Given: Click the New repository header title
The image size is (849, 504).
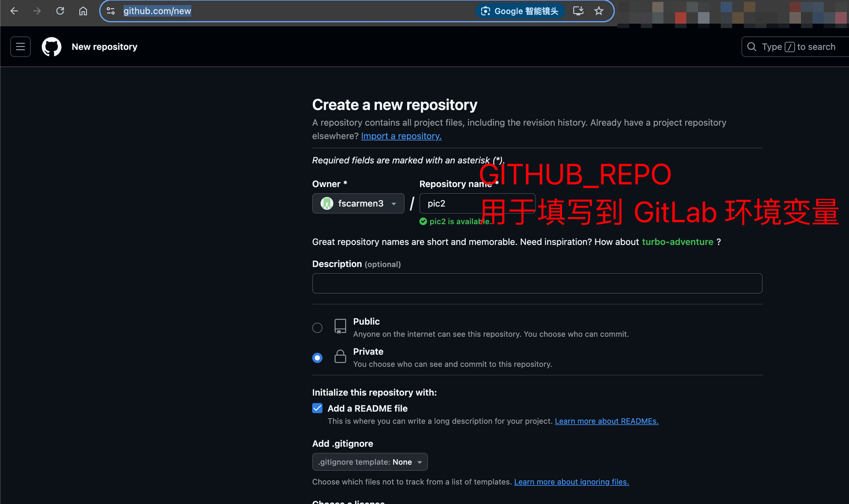Looking at the screenshot, I should pos(104,47).
